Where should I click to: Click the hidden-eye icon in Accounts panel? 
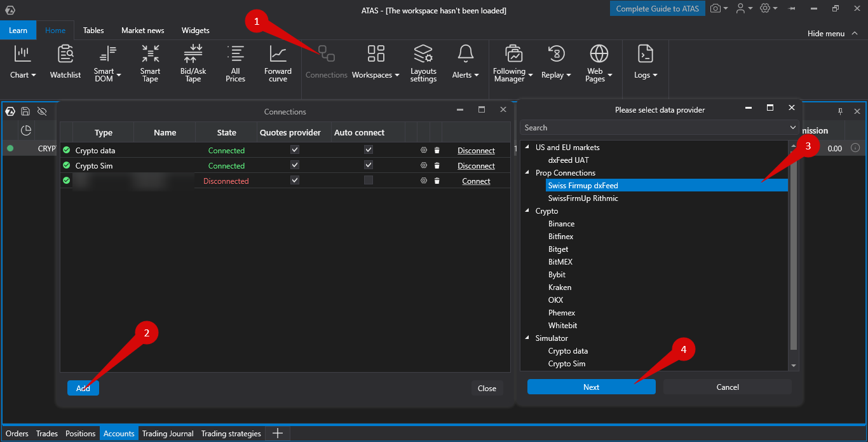(42, 111)
